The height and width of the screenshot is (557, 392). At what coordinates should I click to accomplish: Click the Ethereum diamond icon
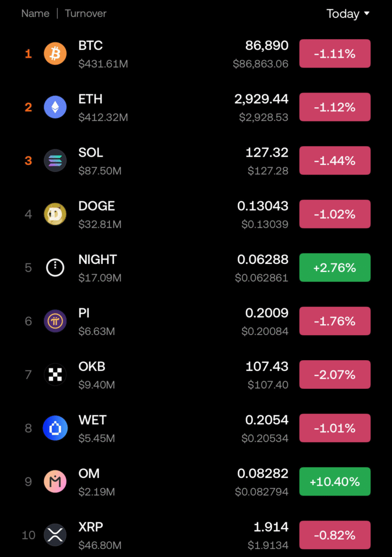pyautogui.click(x=55, y=107)
